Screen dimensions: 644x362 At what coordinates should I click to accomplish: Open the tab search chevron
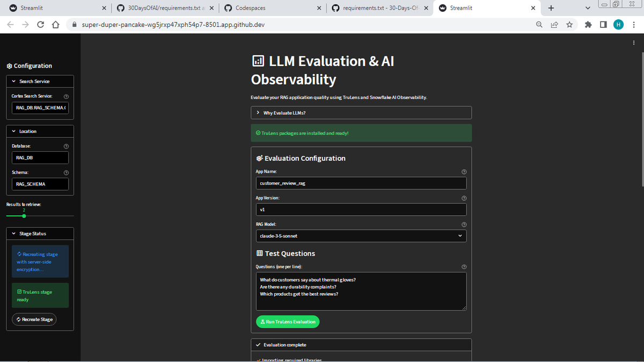coord(588,8)
